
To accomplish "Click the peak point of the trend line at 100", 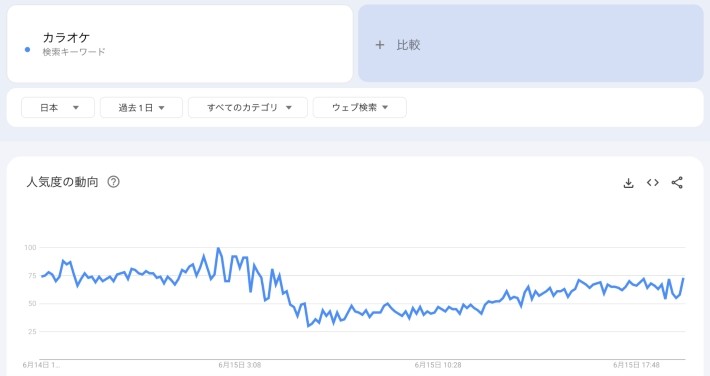I will [x=218, y=248].
